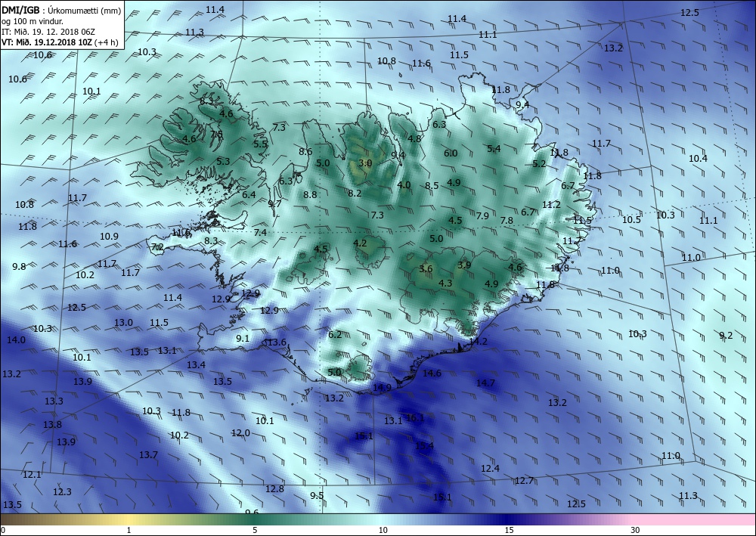Click the 14.9 value on south coast
Viewport: 756px width, 536px height.
point(382,387)
